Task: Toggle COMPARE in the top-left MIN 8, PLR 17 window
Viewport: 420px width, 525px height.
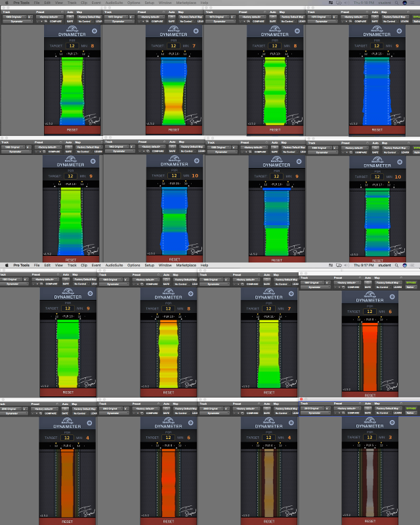Action: [x=55, y=22]
